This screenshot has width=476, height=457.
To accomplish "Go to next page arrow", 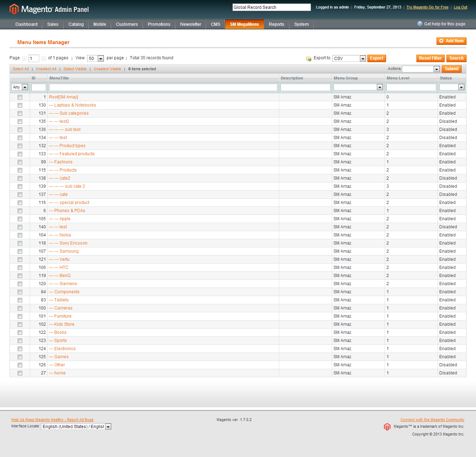I will click(43, 58).
